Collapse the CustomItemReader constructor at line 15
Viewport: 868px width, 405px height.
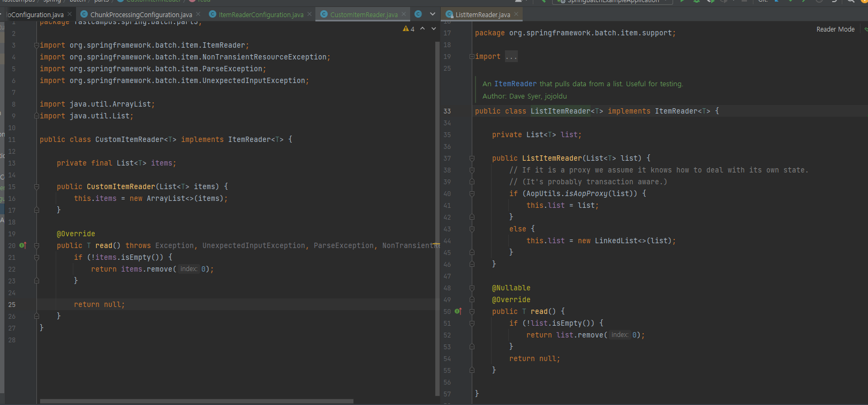36,186
